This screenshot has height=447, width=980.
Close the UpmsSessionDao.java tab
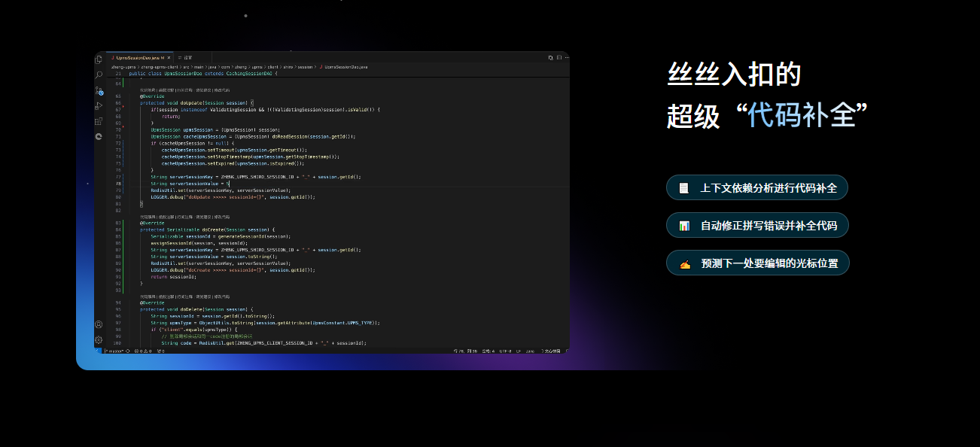pos(169,58)
